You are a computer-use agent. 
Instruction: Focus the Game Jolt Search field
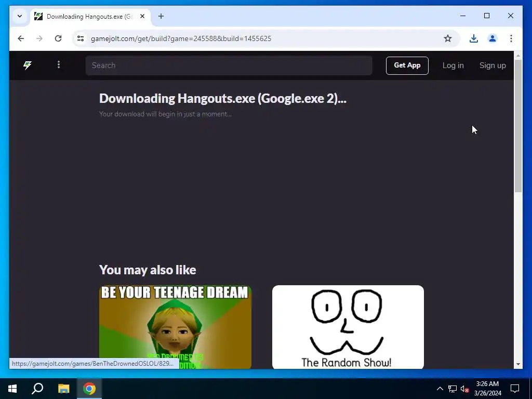(229, 65)
